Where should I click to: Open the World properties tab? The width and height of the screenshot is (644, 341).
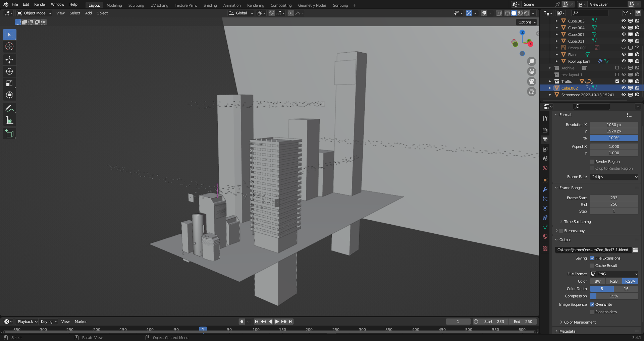pyautogui.click(x=545, y=168)
